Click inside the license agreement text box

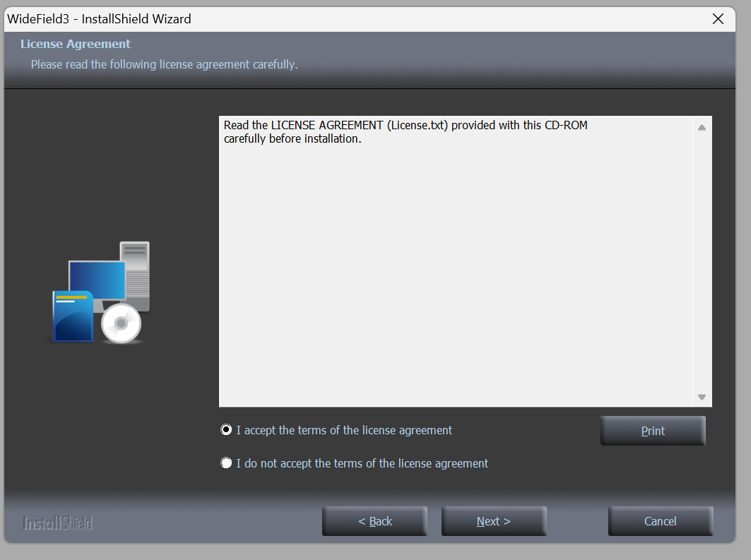pos(456,261)
